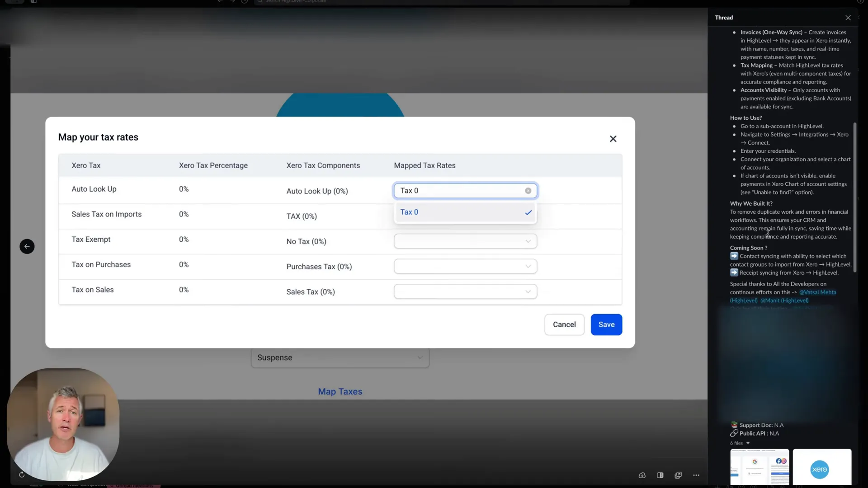Open the Google and Facebook screenshot thumbnail
The width and height of the screenshot is (868, 488).
[x=759, y=467]
